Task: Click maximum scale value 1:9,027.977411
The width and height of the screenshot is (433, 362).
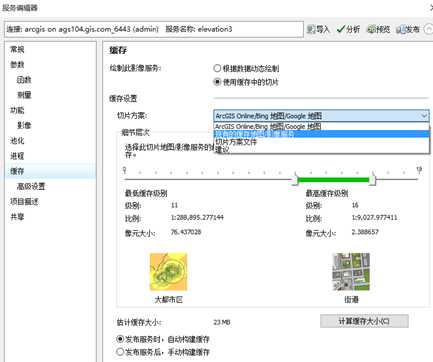Action: click(375, 218)
